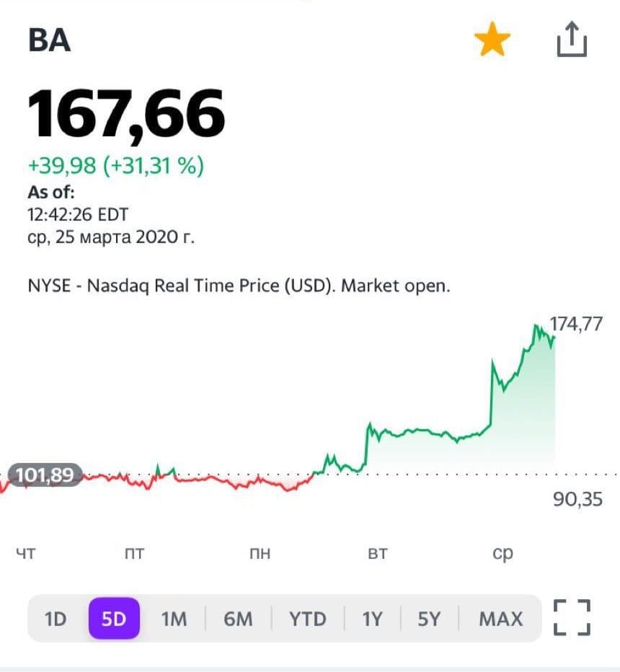Tap the 90,35 low price label
This screenshot has height=672, width=620.
577,499
